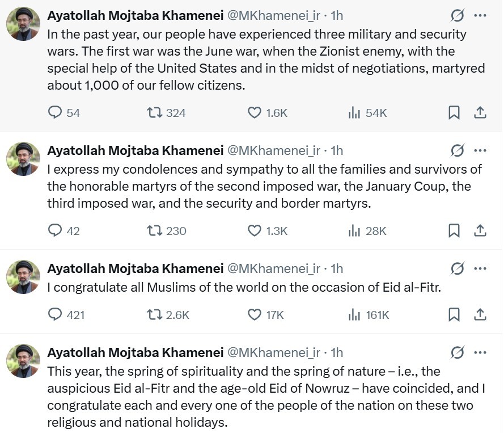The image size is (504, 433).
Task: Bookmark the June war tweet
Action: point(454,113)
